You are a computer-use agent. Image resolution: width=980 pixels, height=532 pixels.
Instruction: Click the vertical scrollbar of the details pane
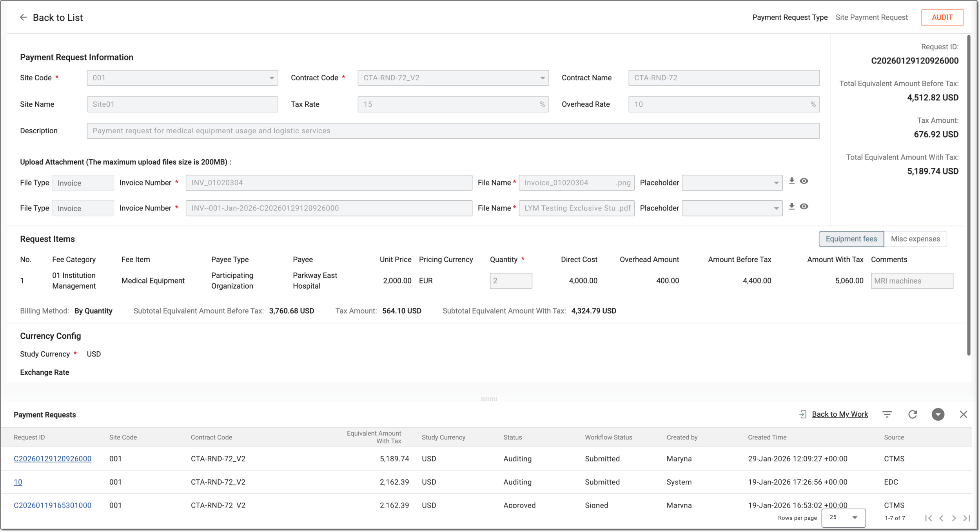click(x=969, y=195)
